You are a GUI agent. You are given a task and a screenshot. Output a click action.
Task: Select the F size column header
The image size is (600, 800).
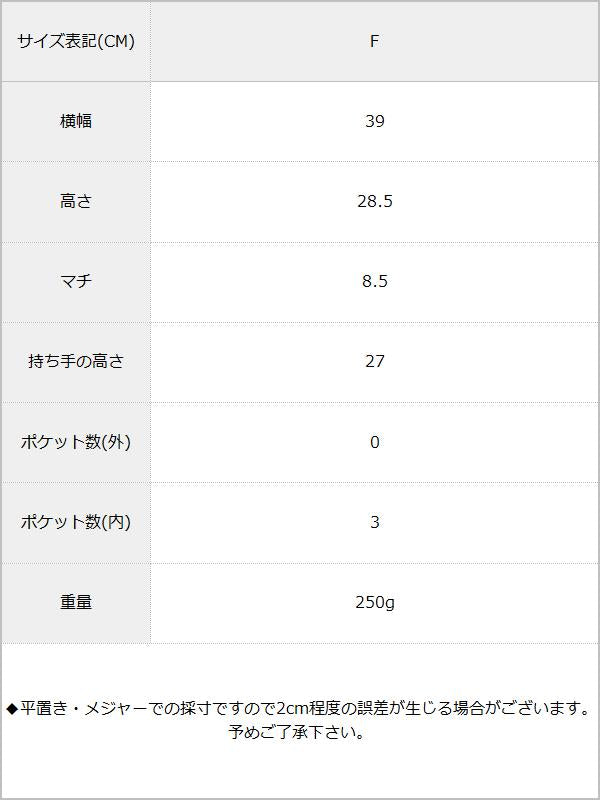375,41
